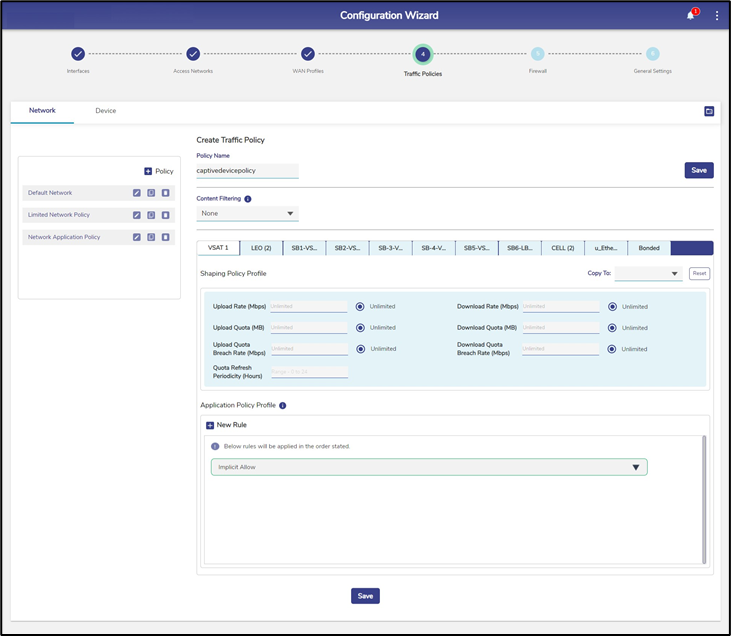Viewport: 731px width, 636px height.
Task: Click the Policy Name input field
Action: tap(247, 171)
